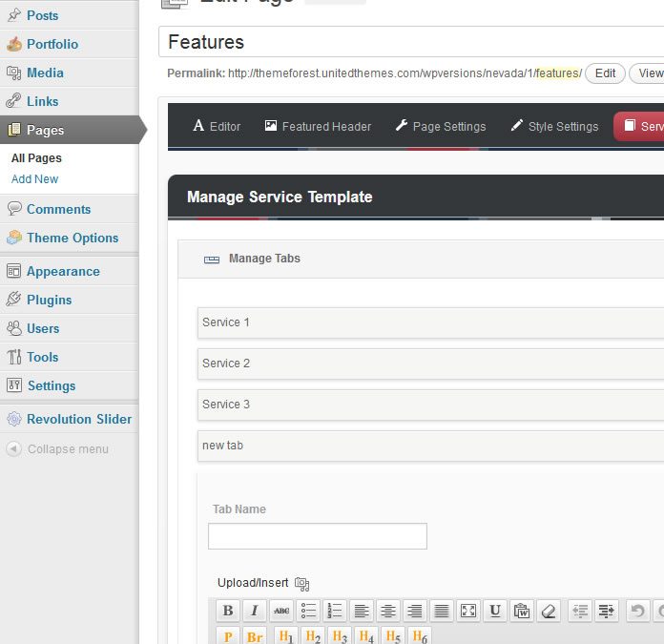The height and width of the screenshot is (644, 664).
Task: Expand the Service 2 tab row
Action: (x=429, y=364)
